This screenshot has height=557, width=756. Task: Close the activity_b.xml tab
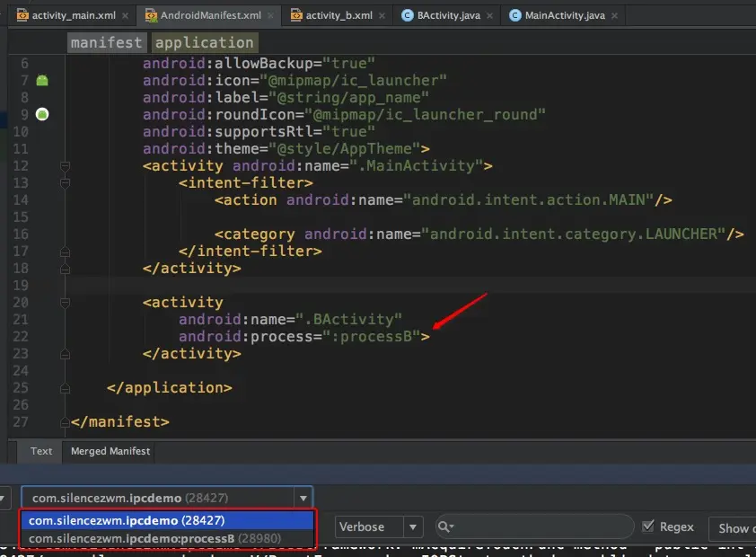pyautogui.click(x=382, y=16)
